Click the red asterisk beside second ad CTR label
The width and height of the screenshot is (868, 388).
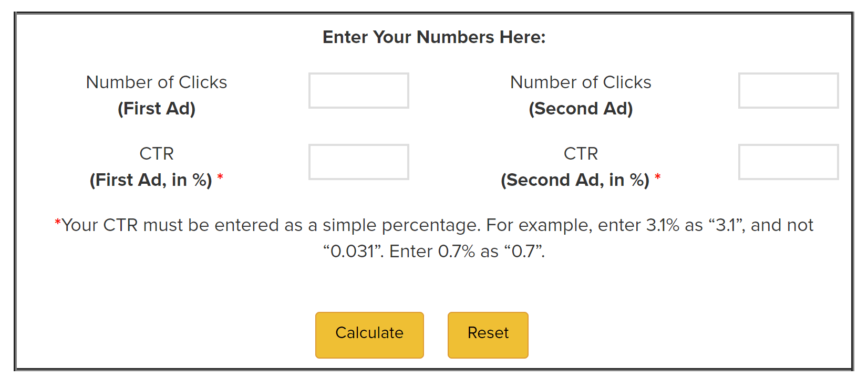click(x=657, y=177)
